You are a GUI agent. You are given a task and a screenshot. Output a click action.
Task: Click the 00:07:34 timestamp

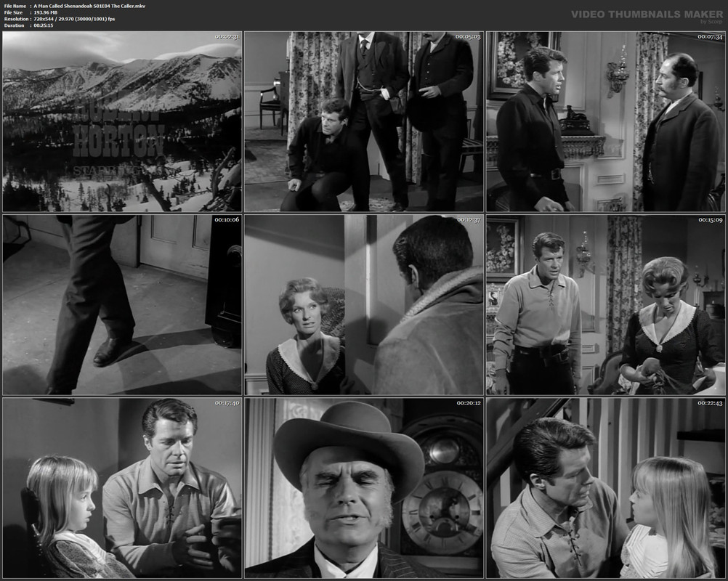(x=710, y=36)
